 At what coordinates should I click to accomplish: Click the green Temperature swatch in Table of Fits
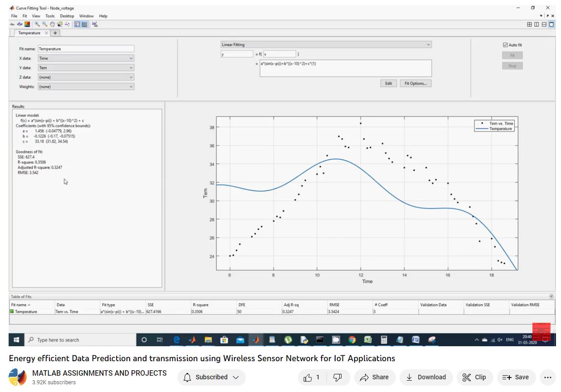click(12, 312)
